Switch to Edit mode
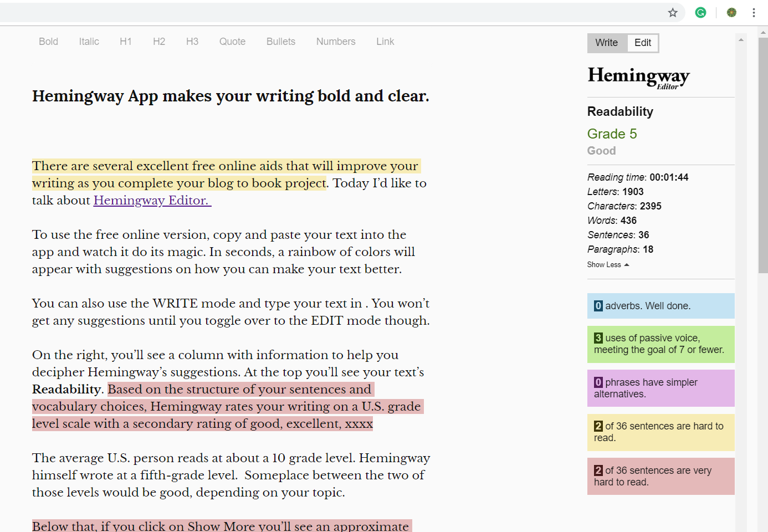The height and width of the screenshot is (532, 768). click(642, 43)
